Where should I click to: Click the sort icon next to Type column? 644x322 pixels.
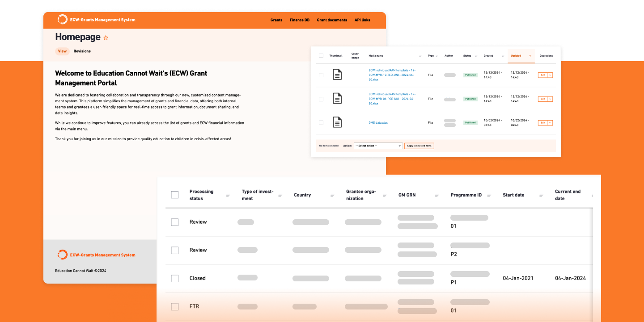pyautogui.click(x=437, y=56)
